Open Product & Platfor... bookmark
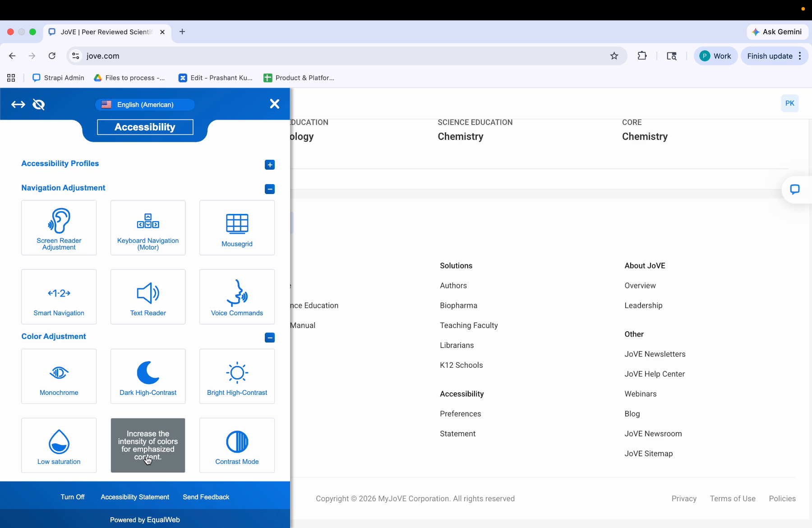This screenshot has width=812, height=528. pyautogui.click(x=299, y=78)
